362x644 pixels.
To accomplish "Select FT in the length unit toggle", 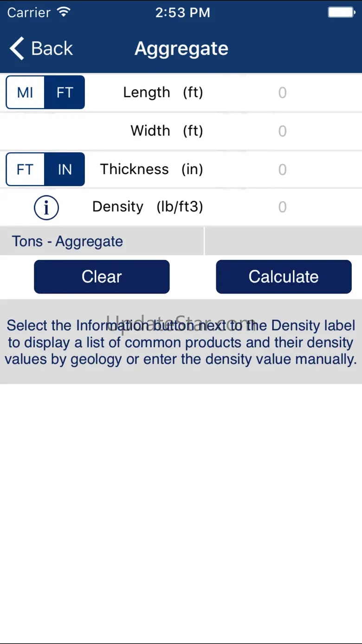I will 65,92.
